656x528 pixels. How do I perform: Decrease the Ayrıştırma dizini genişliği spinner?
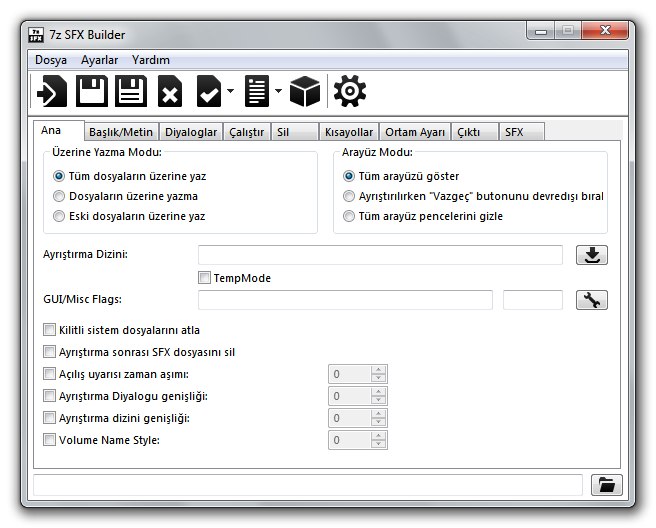[378, 422]
